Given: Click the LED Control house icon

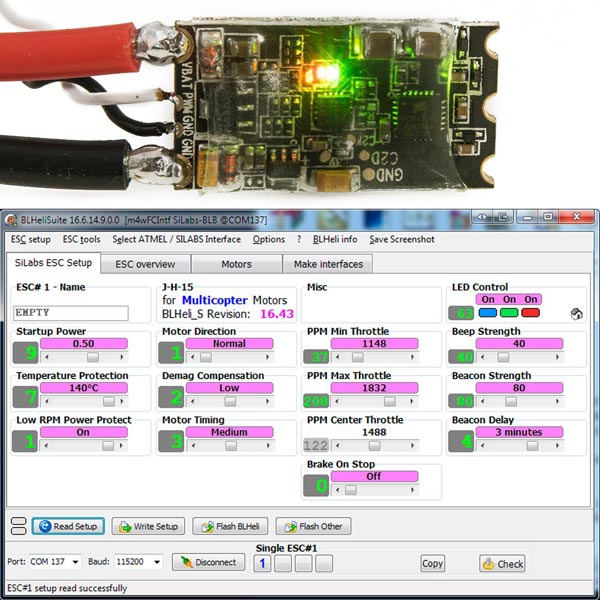Looking at the screenshot, I should (x=576, y=314).
